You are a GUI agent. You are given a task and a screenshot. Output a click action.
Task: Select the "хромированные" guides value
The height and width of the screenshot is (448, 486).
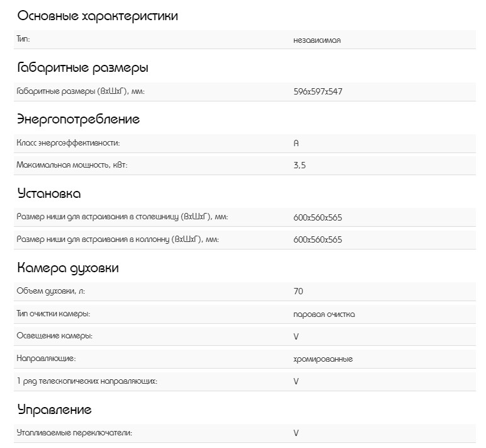tap(323, 359)
